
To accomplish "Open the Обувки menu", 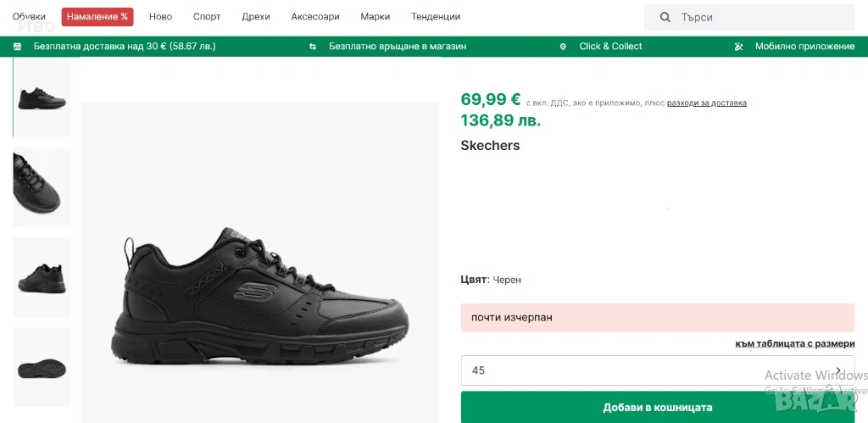I will pyautogui.click(x=30, y=17).
